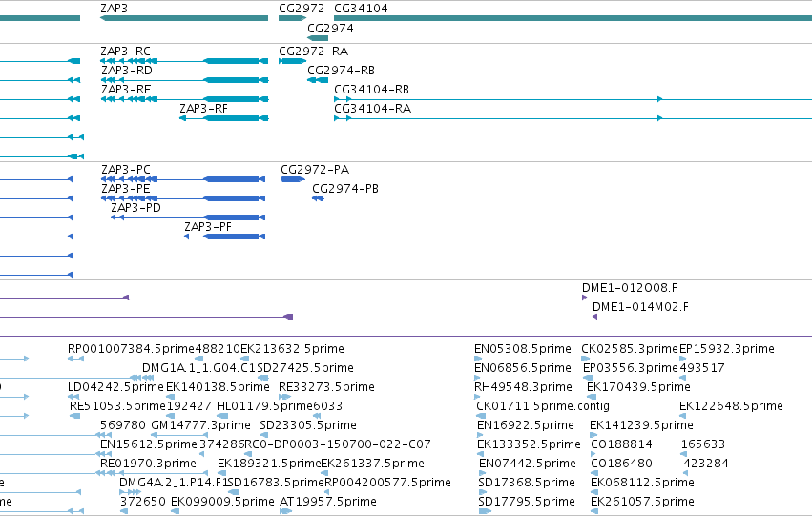Select the DME1-012O08.F feature
The height and width of the screenshot is (516, 812).
click(584, 298)
